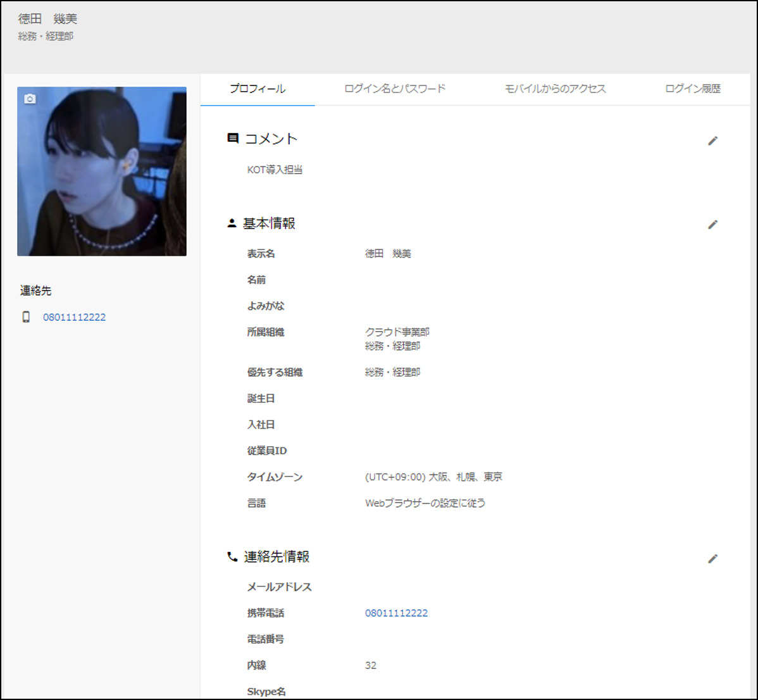Open the モバイルからのアクセス tab
The image size is (758, 700).
point(556,89)
